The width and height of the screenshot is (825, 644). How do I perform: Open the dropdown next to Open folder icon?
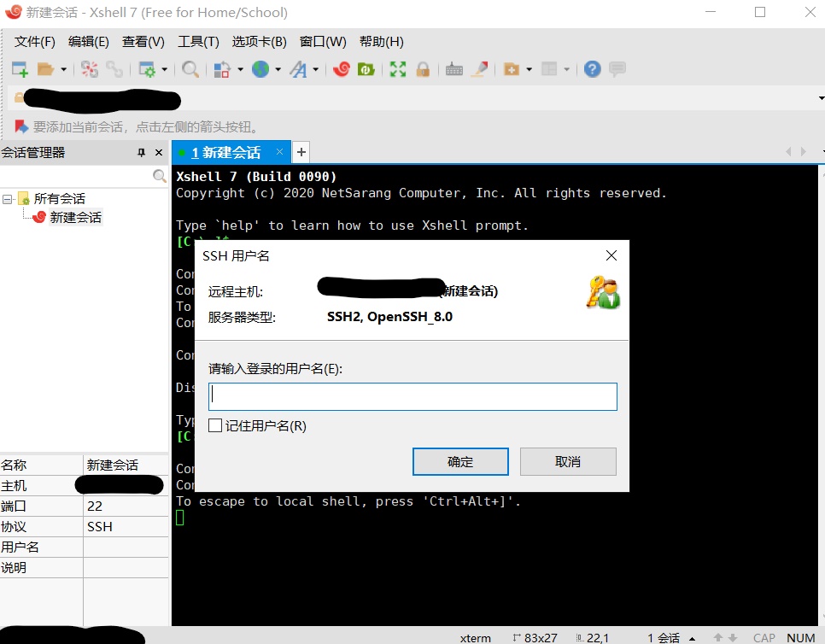[x=64, y=69]
